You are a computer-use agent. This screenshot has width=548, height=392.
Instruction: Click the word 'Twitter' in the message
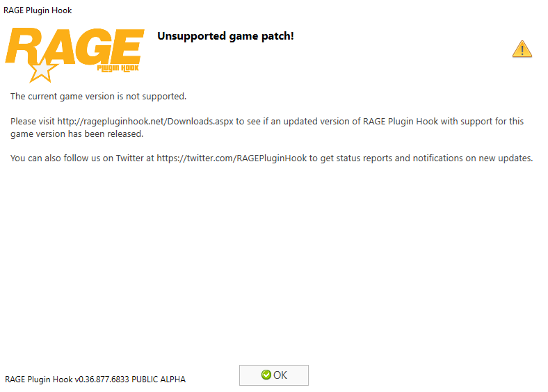click(x=129, y=158)
